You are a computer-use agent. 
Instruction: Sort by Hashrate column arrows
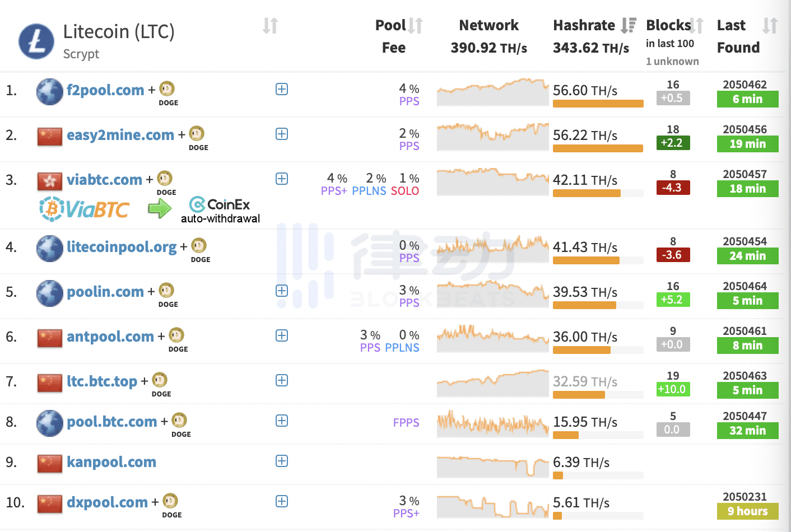click(629, 25)
